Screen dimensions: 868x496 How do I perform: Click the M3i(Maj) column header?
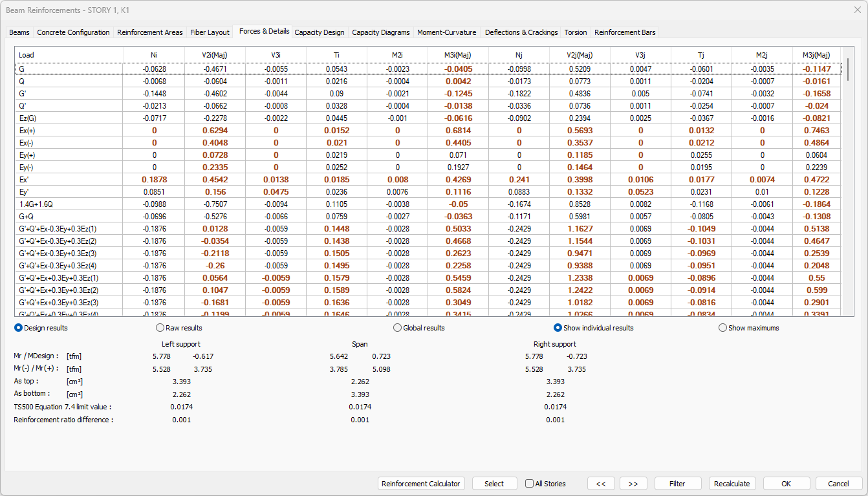click(458, 55)
